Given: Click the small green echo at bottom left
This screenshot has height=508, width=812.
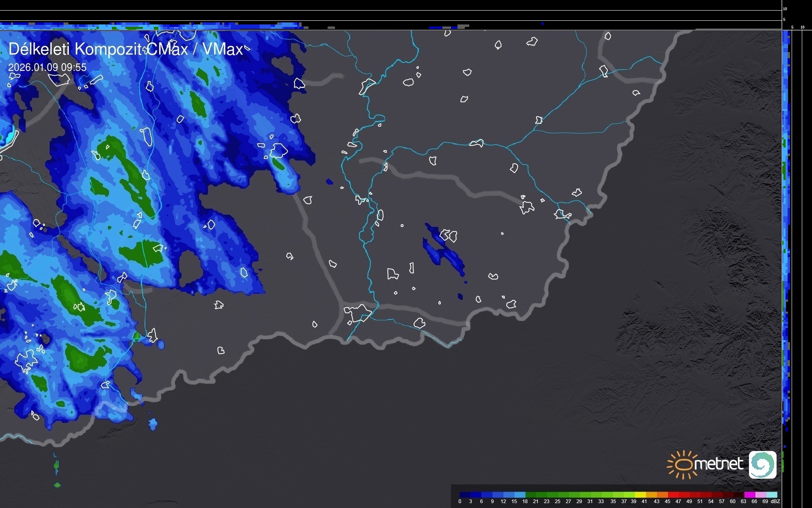Looking at the screenshot, I should click(57, 485).
